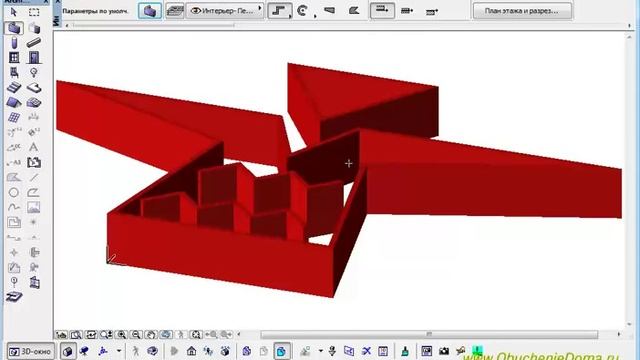Set wall reference line to third option
640x360 pixels.
pos(431,11)
